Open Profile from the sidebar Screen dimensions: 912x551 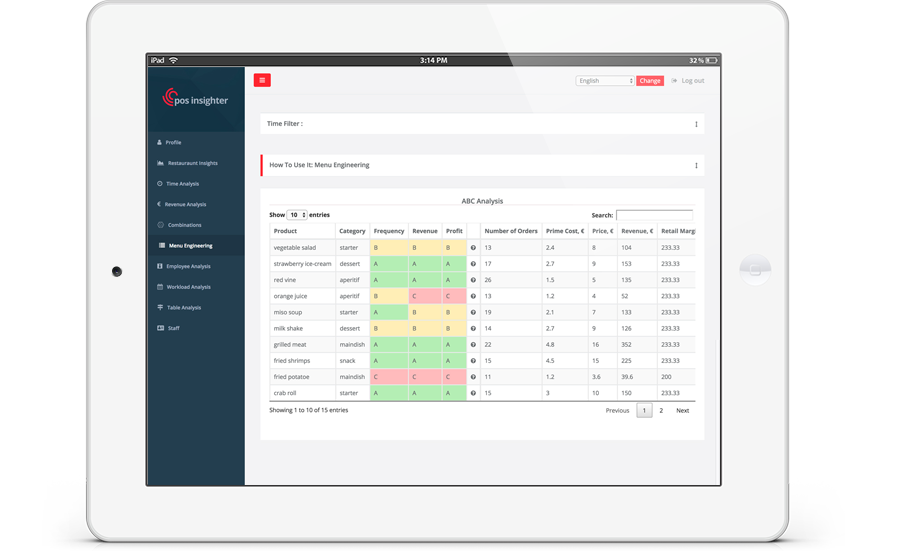point(173,143)
